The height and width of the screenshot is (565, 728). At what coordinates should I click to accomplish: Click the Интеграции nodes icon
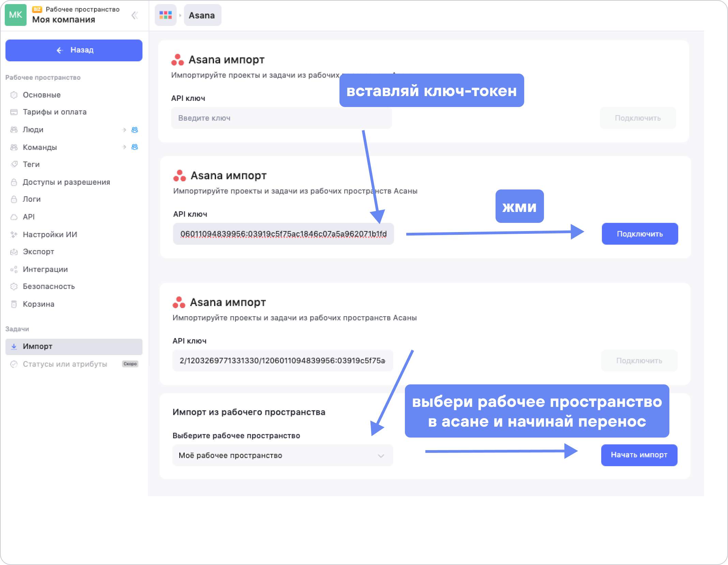14,269
